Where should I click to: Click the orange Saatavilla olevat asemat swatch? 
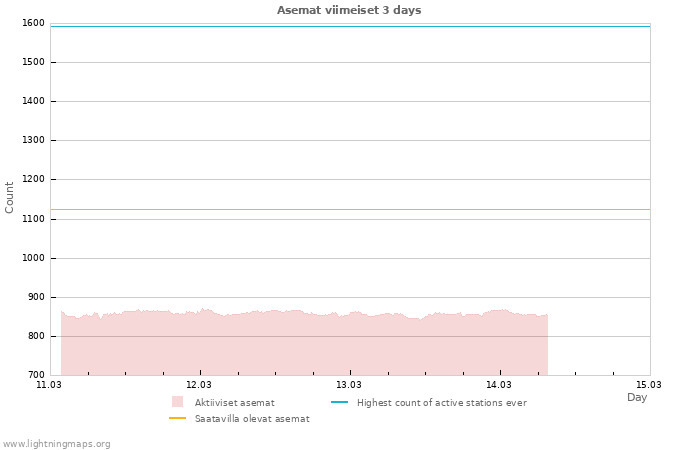click(177, 418)
